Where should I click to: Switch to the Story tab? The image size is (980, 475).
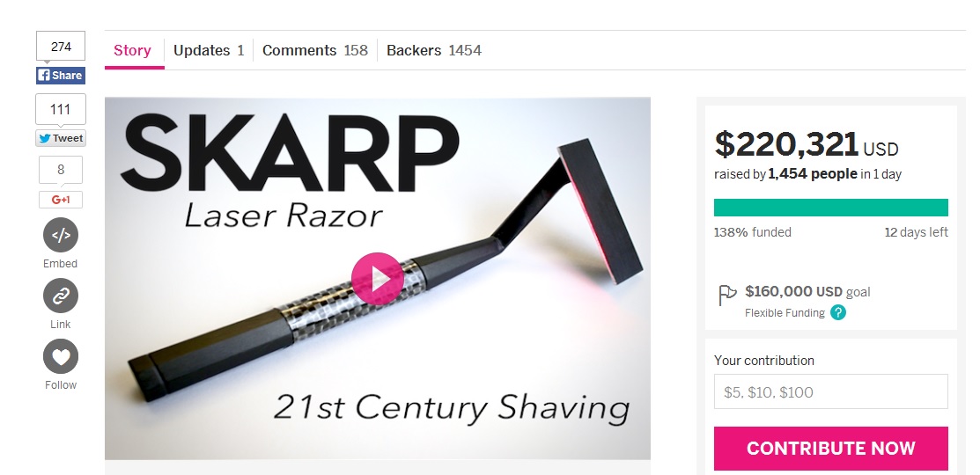coord(132,50)
